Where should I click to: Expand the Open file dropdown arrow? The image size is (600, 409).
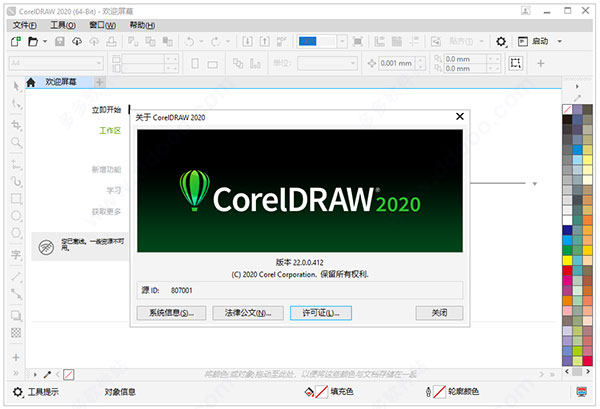[x=45, y=41]
